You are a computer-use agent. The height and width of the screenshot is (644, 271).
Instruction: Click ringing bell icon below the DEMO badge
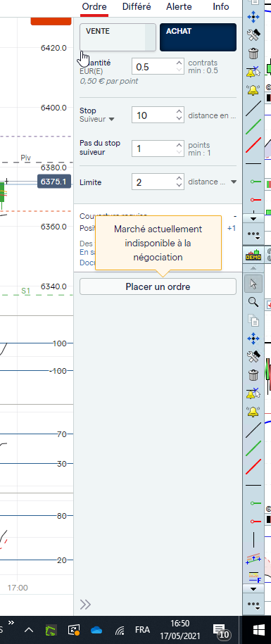[253, 411]
